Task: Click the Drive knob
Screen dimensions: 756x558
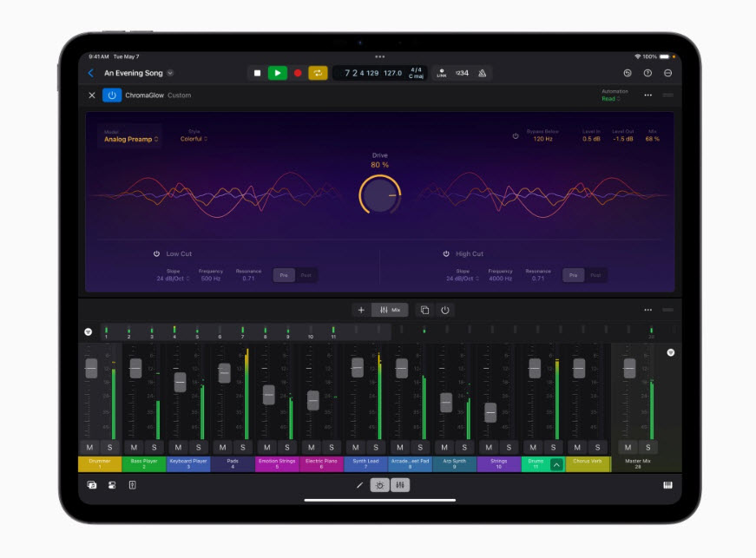Action: 380,195
